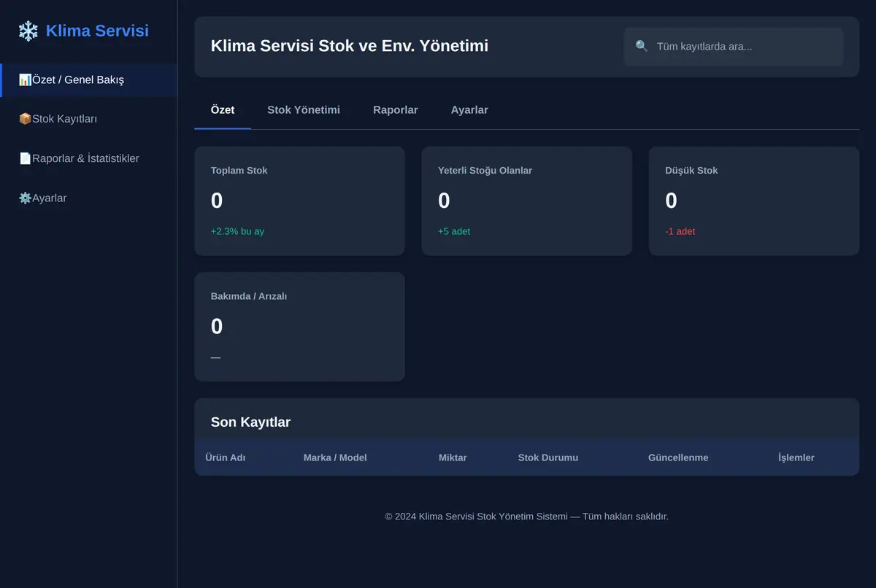
Task: Click the bar chart icon beside Özet / Genel Bakış
Action: (25, 80)
